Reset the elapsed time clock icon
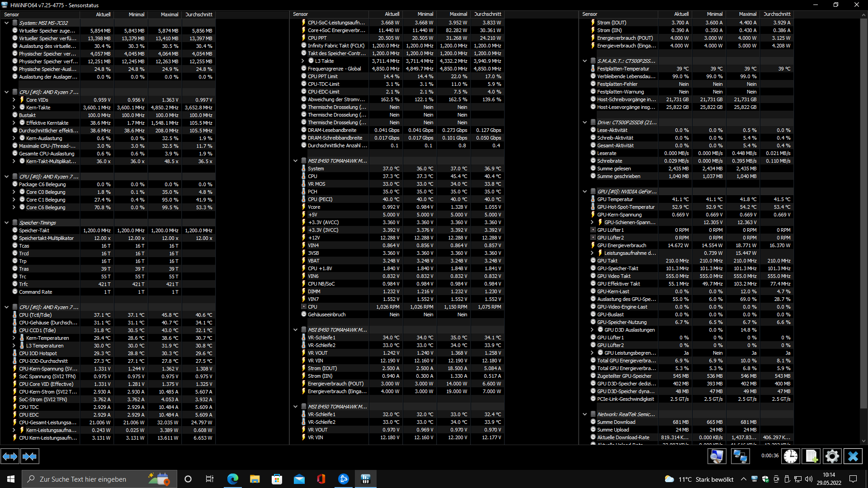Screen dimensions: 868x488 (x=790, y=456)
